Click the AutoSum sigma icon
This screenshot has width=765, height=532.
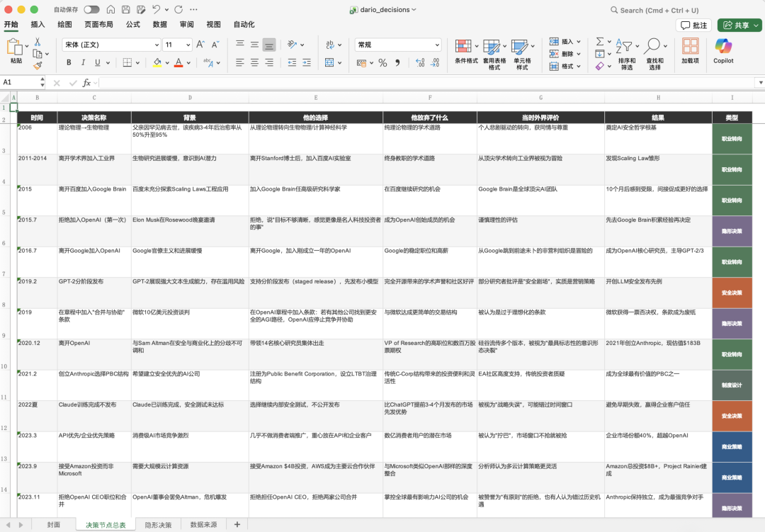(599, 42)
